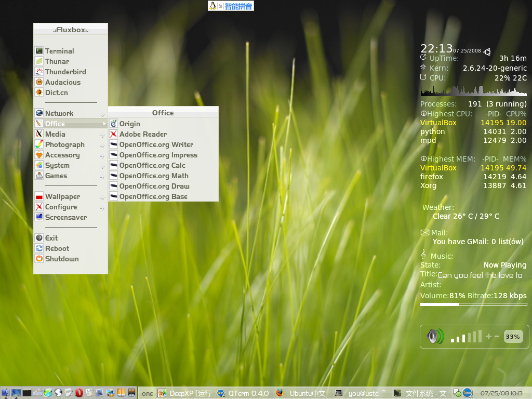Launch OpenOffice.org Base

(164, 196)
